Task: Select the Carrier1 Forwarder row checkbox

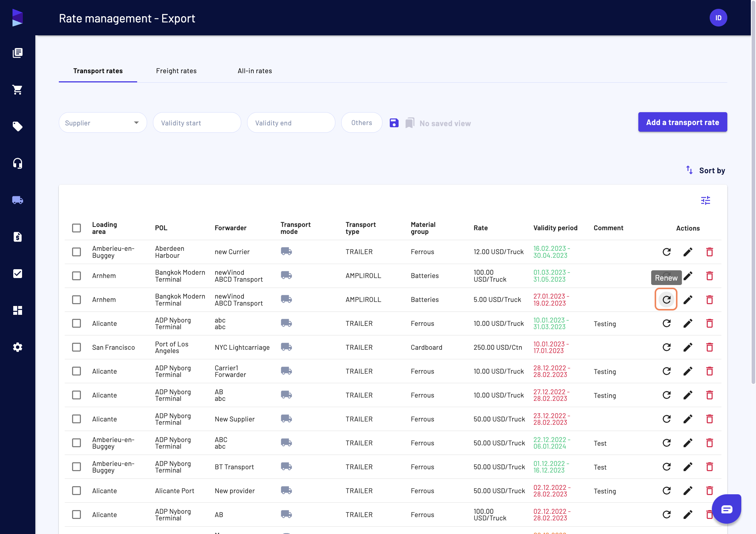Action: [76, 371]
